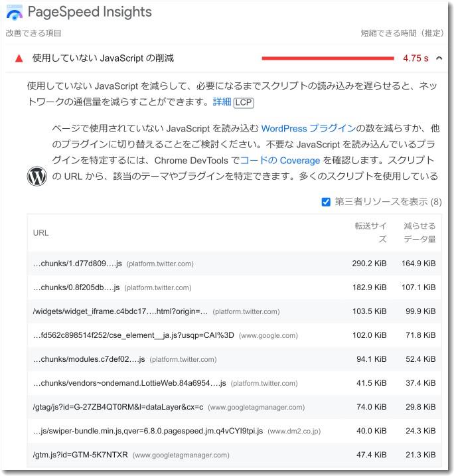Click the …chunks/0.8f205db….js URL
This screenshot has height=476, width=454.
(x=76, y=287)
